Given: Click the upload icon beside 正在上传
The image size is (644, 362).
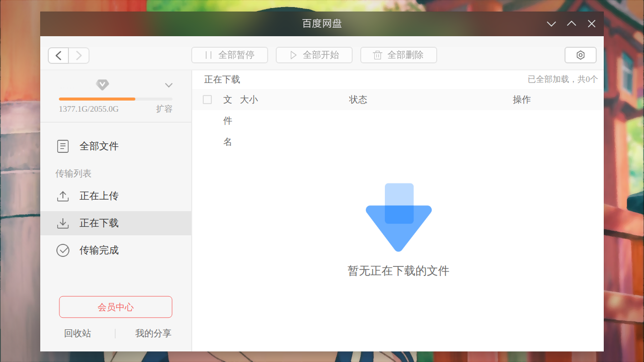Looking at the screenshot, I should pyautogui.click(x=63, y=196).
